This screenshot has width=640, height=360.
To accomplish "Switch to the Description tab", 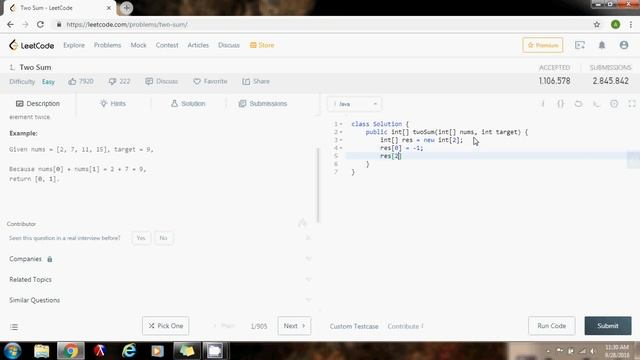I will [38, 104].
